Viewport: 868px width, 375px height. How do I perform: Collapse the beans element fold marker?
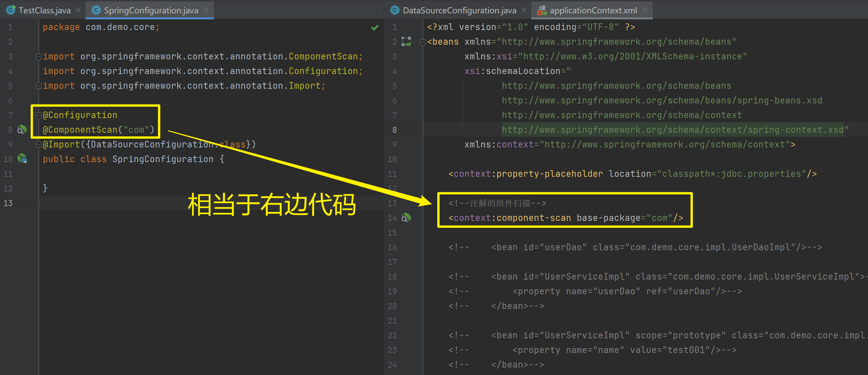click(x=423, y=42)
